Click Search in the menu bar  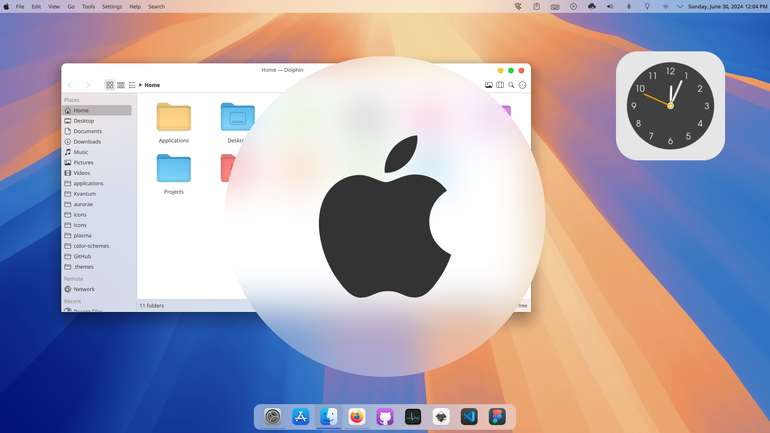[157, 6]
